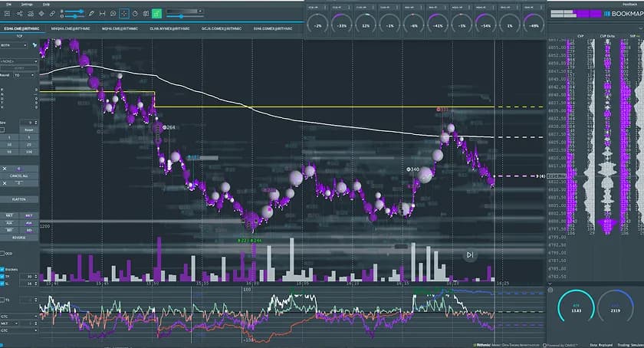Open menu dots on the -41% gauge widget
Viewport: 644px width, 348px height.
[x=445, y=7]
